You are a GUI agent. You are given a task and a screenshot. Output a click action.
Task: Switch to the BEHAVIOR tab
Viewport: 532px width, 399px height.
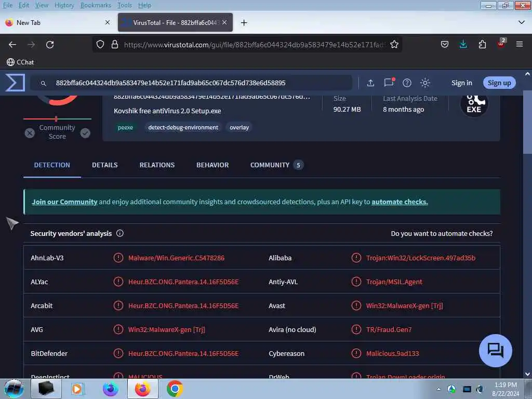(212, 165)
